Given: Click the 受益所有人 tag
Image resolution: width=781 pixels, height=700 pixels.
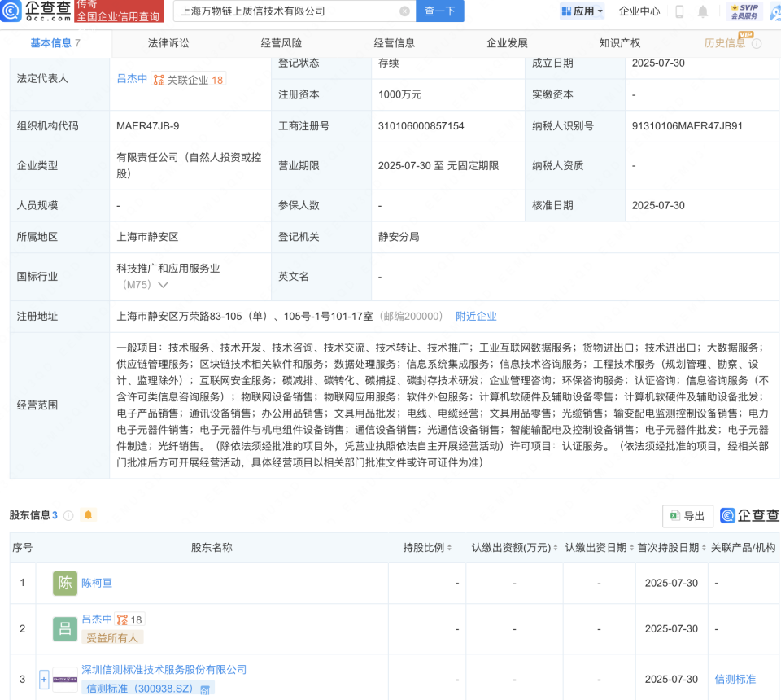Looking at the screenshot, I should pos(112,637).
